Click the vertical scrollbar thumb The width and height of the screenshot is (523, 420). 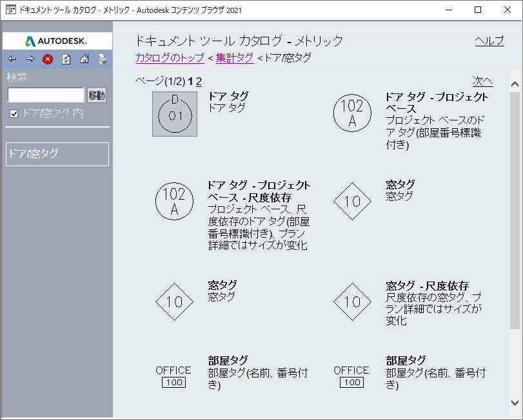point(515,211)
